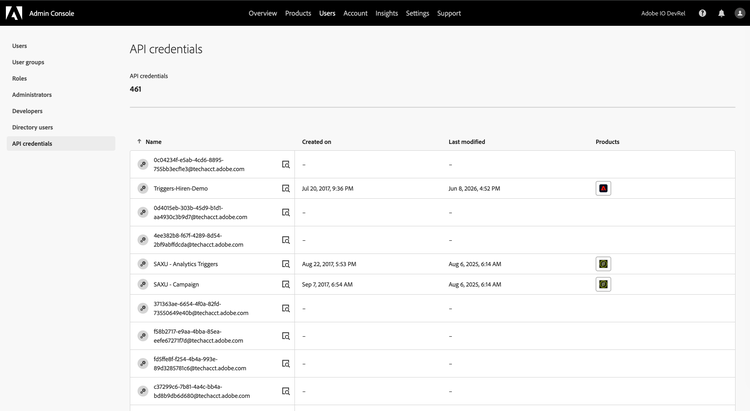Open the Support tab
Viewport: 750px width, 411px height.
(x=449, y=13)
